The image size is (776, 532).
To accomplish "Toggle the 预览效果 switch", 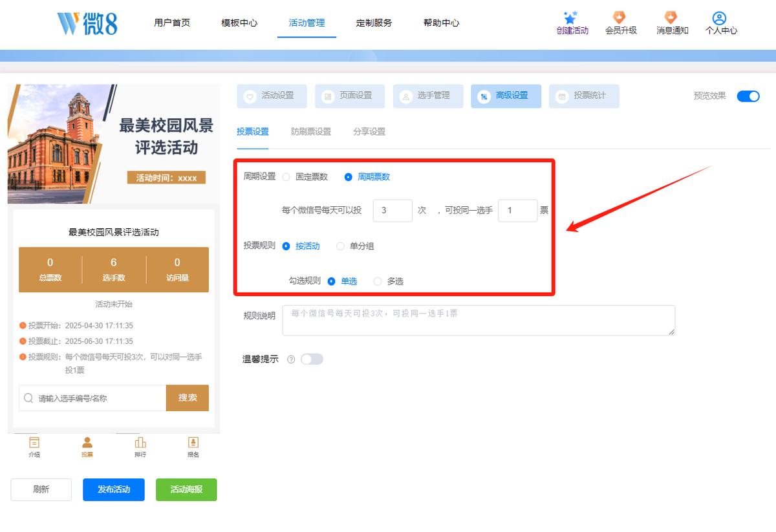I will 748,96.
